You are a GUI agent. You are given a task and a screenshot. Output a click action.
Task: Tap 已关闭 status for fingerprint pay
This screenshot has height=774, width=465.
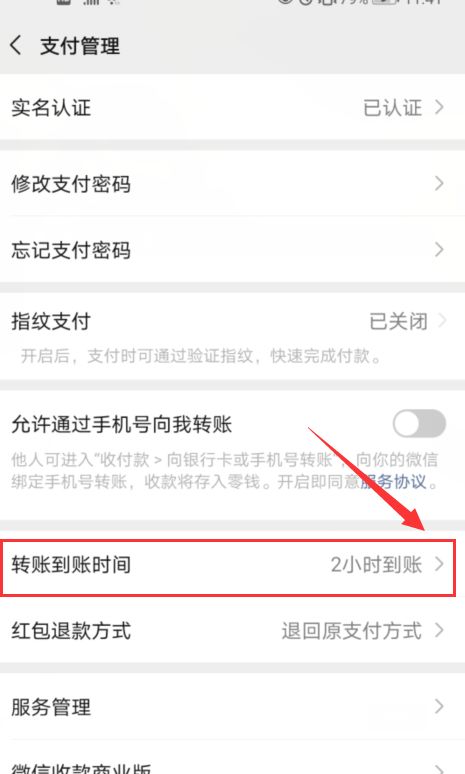coord(398,322)
